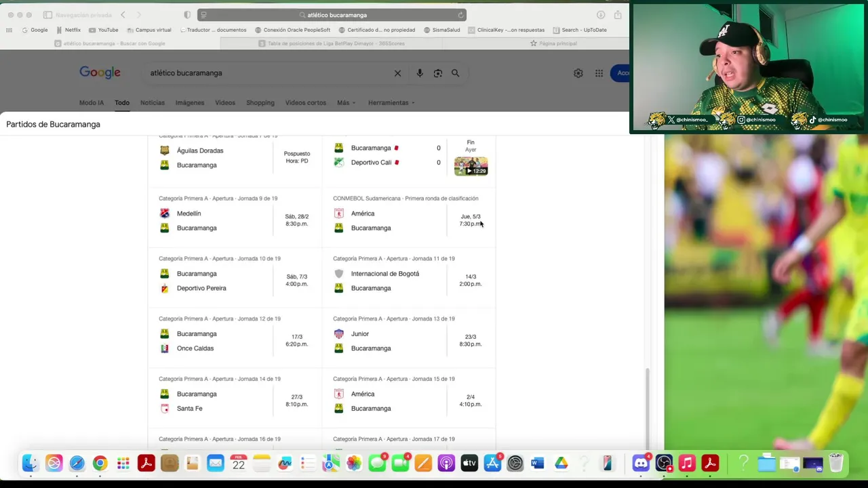This screenshot has height=488, width=868.
Task: Open Google Drive in the dock
Action: click(561, 464)
